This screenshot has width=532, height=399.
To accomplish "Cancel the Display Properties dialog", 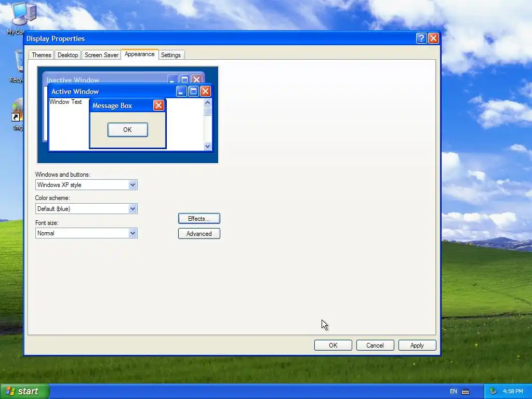I will tap(375, 345).
